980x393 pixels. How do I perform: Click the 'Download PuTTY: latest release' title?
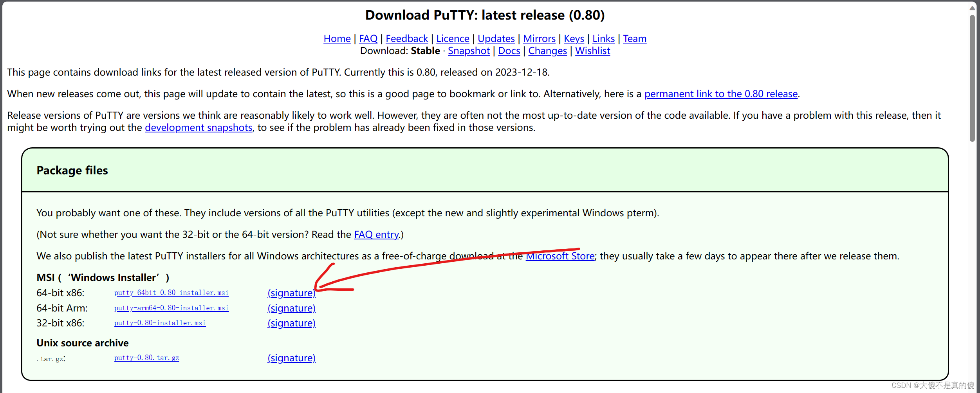[x=485, y=15]
